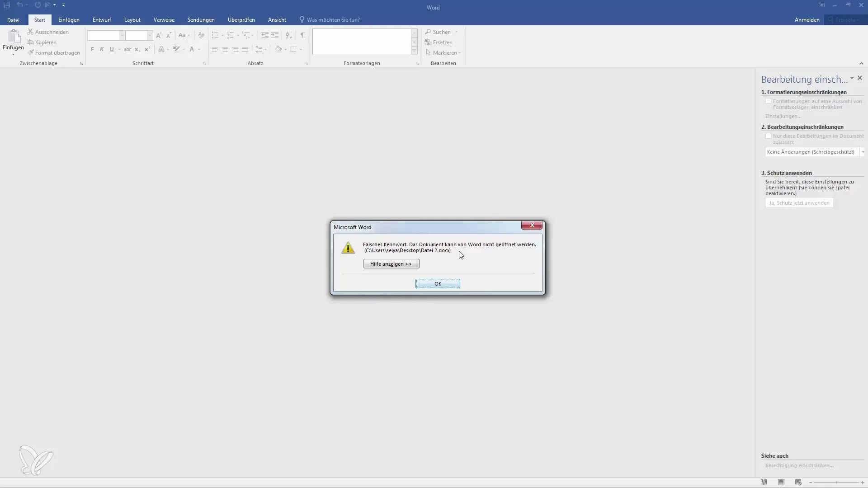
Task: Click the Save icon in quick access toolbar
Action: 7,5
